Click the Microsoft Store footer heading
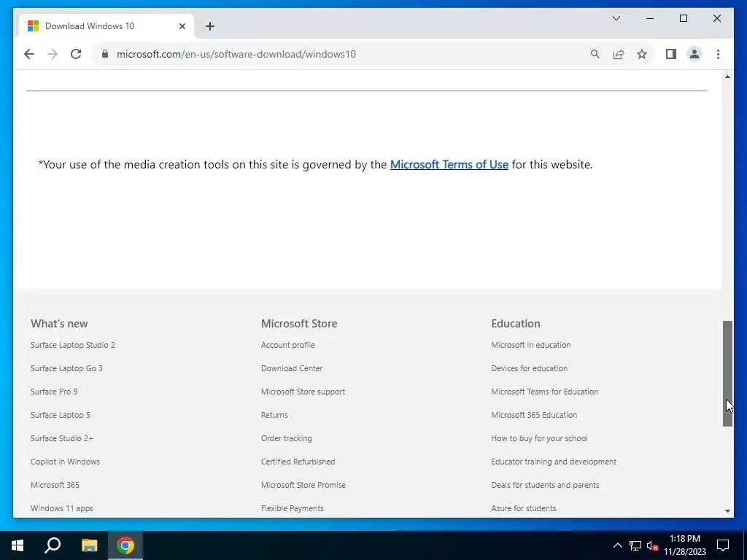 [299, 323]
